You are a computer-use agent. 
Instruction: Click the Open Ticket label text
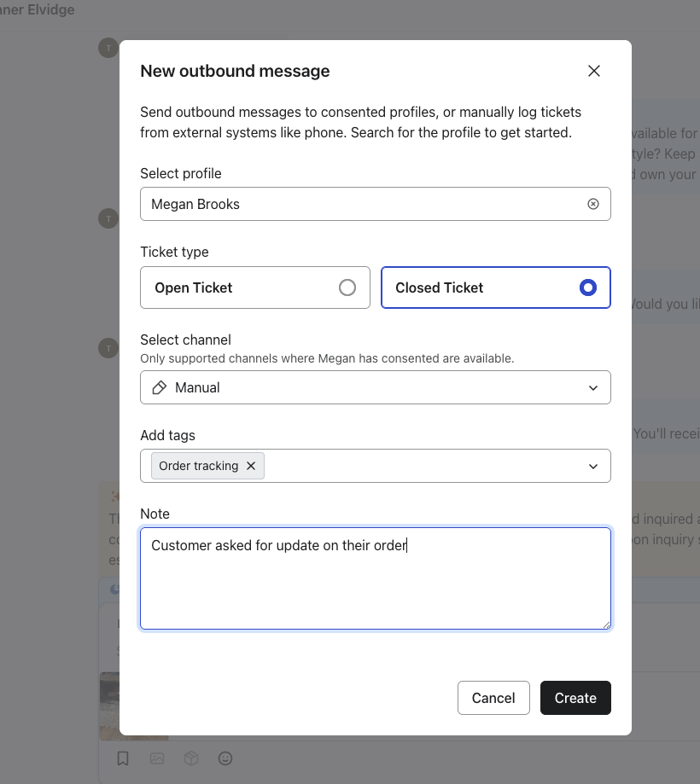pyautogui.click(x=194, y=287)
